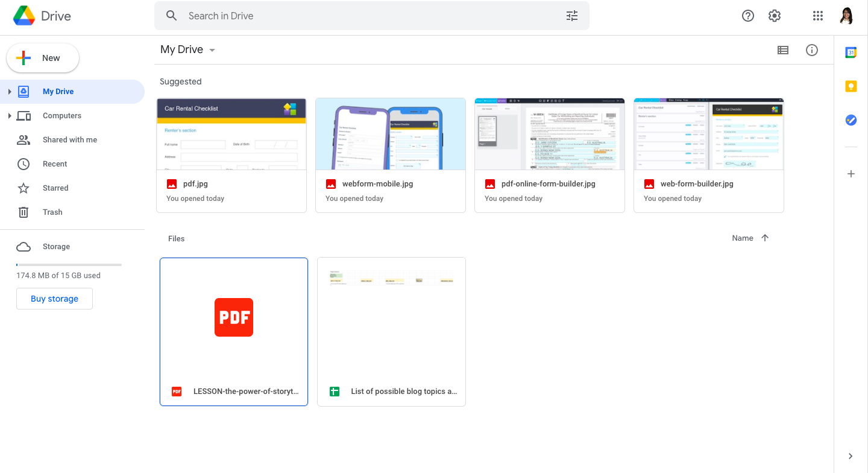The image size is (868, 473).
Task: Open search options filter icon
Action: [571, 16]
